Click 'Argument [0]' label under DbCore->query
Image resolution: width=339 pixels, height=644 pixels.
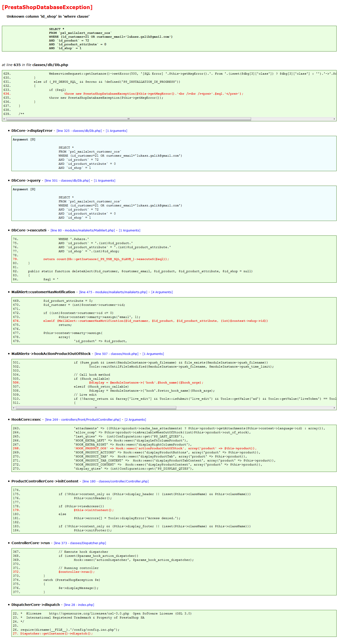[x=24, y=189]
